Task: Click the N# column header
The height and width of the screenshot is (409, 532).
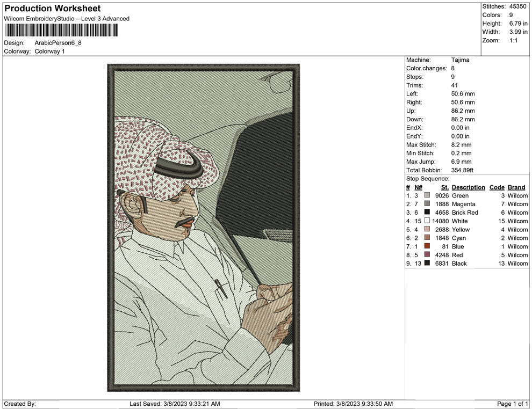Action: click(418, 187)
